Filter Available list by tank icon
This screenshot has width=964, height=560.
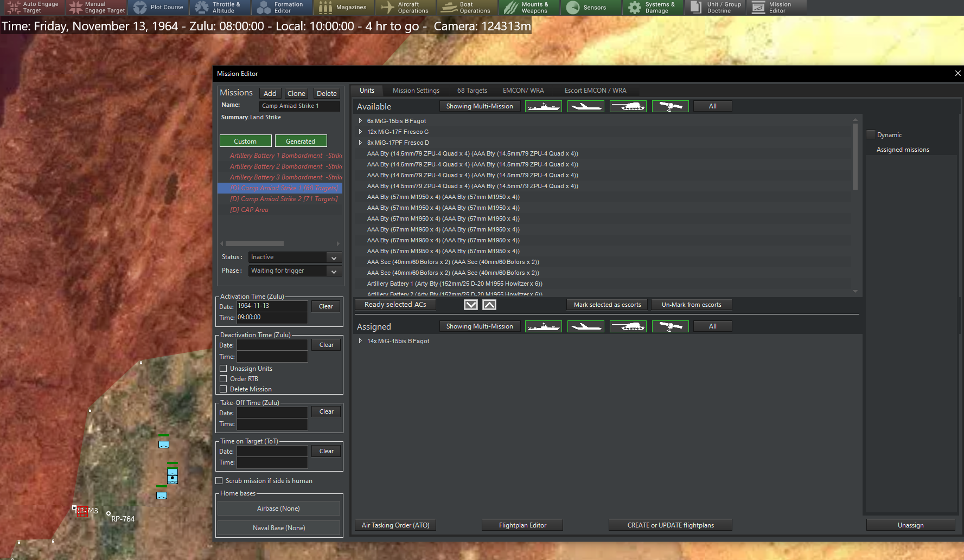(628, 106)
